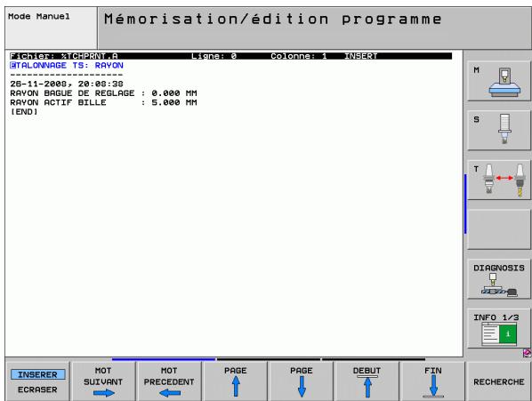Place cursor on RAYON ACTIF BILLE line
The height and width of the screenshot is (401, 532).
tap(103, 102)
